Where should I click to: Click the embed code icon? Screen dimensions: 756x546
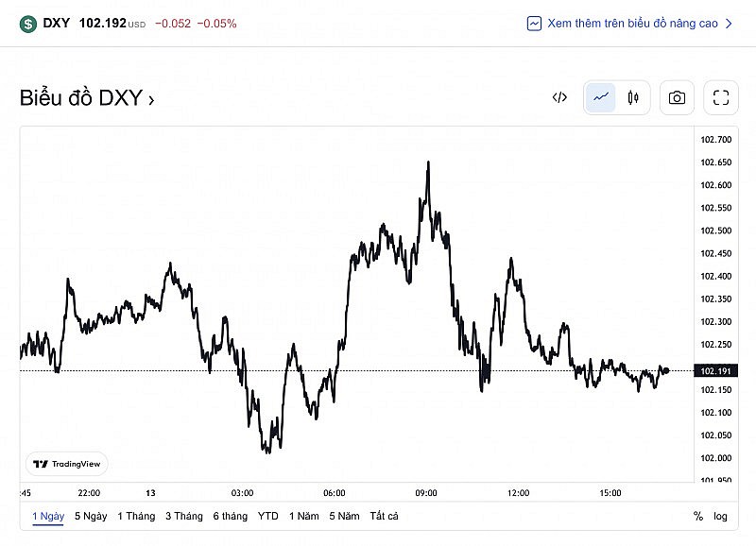(559, 97)
